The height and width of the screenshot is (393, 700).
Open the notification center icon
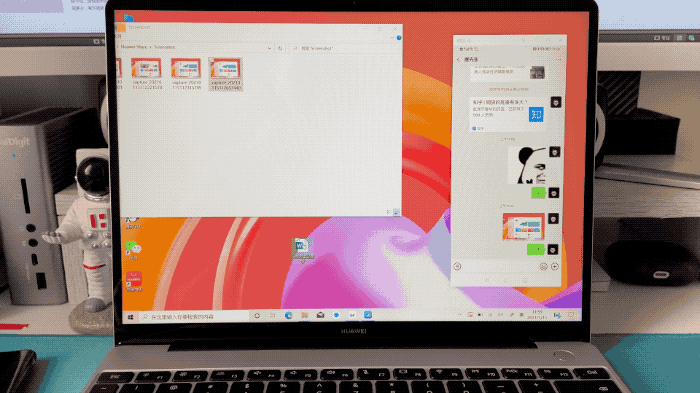[x=571, y=315]
